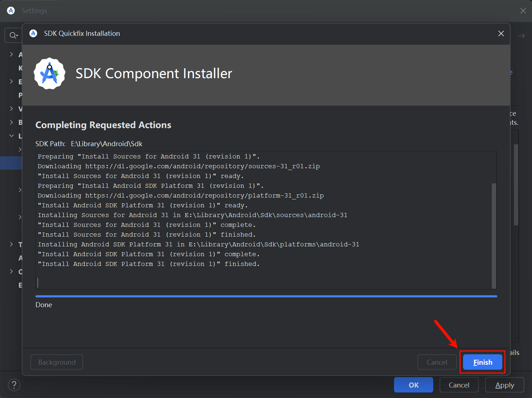The height and width of the screenshot is (398, 532).
Task: Expand the settings tree node beside V
Action: (12, 109)
